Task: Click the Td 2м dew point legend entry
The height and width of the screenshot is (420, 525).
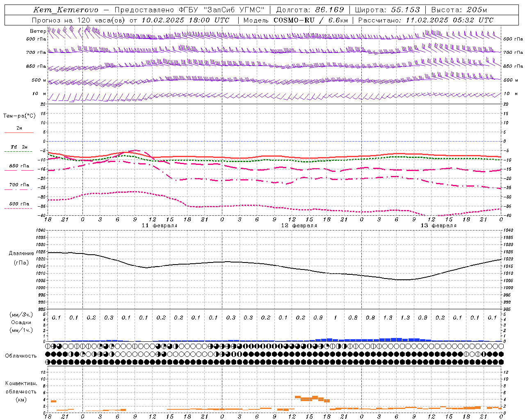Action: [x=19, y=147]
